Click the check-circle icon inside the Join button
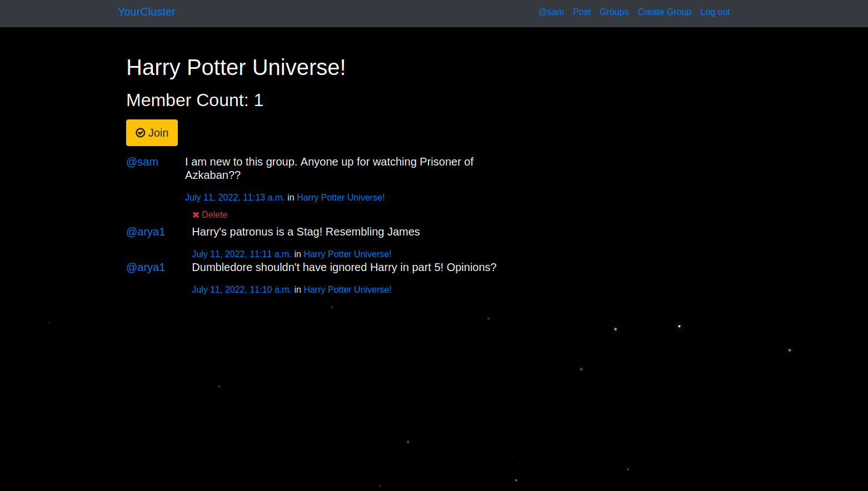The width and height of the screenshot is (868, 491). click(139, 133)
